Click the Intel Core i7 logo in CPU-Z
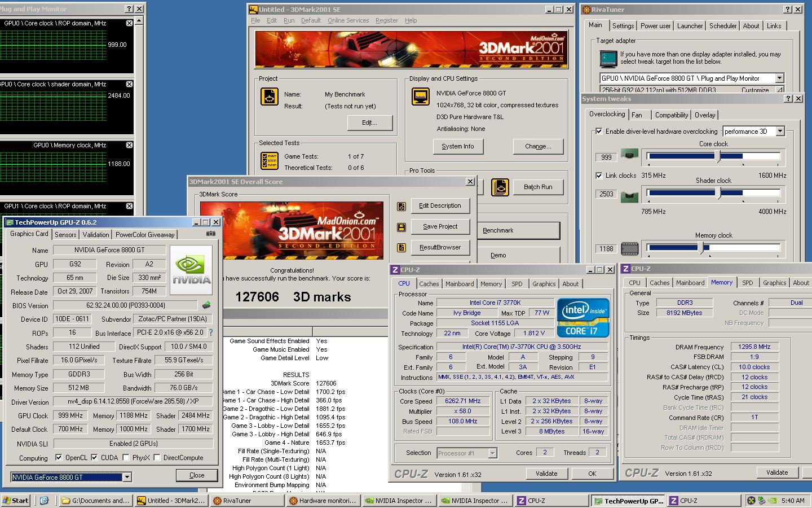 pos(583,317)
